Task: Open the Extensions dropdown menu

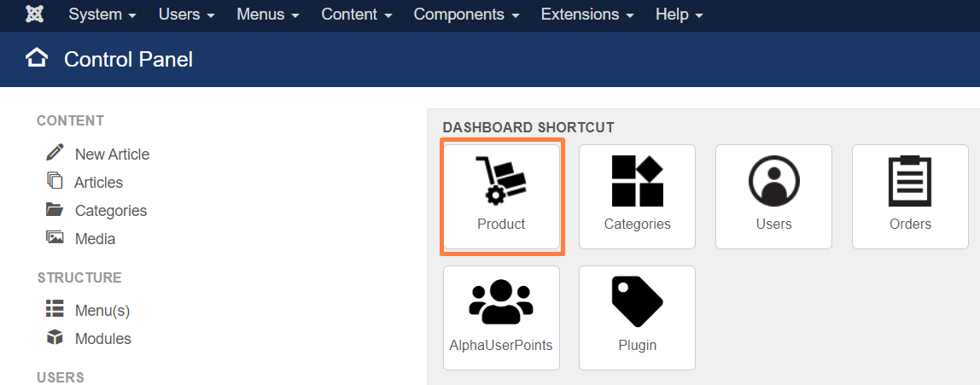Action: click(x=587, y=15)
